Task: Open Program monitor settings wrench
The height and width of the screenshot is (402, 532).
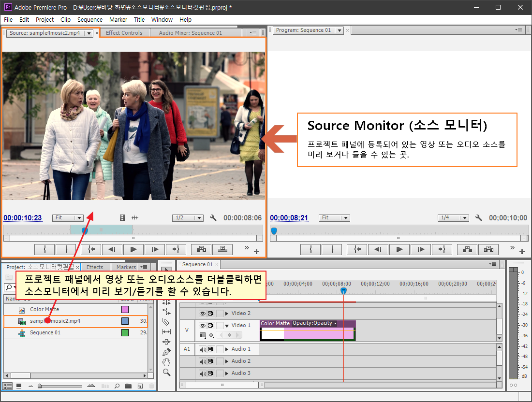Action: [x=479, y=218]
